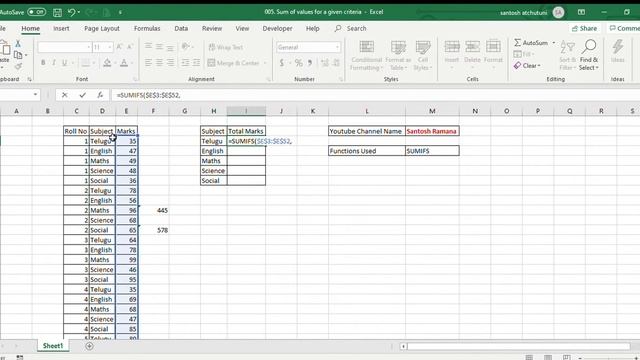Toggle AutoSave switch

tap(36, 12)
